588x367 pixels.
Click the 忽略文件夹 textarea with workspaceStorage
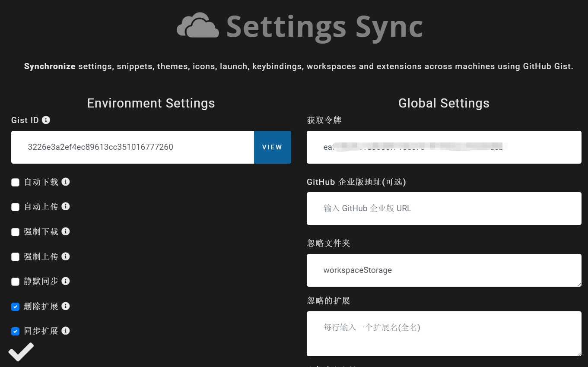point(444,270)
